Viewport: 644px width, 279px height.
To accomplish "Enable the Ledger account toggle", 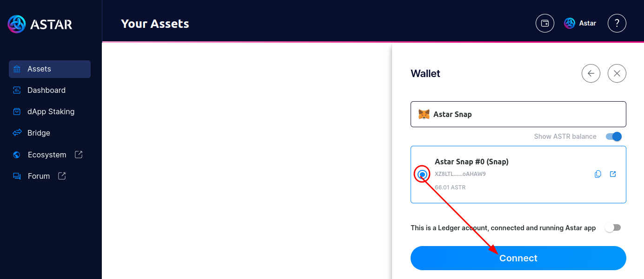I will pos(613,227).
